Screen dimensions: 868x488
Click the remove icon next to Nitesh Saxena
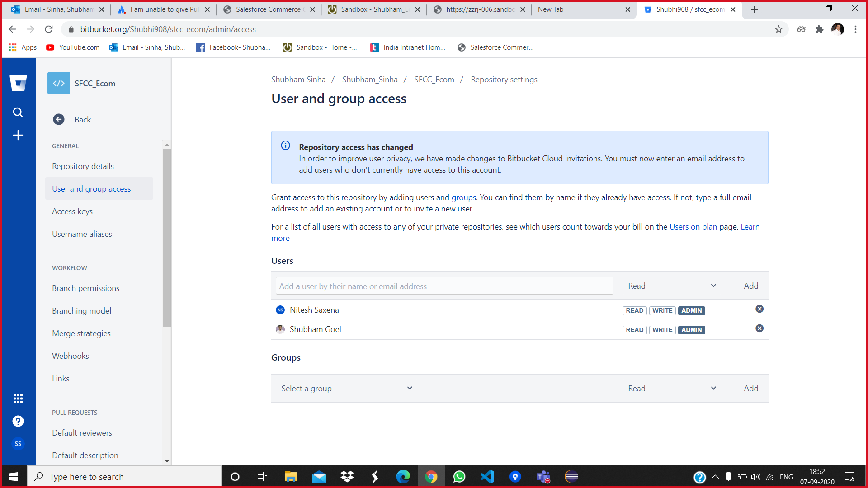point(759,309)
